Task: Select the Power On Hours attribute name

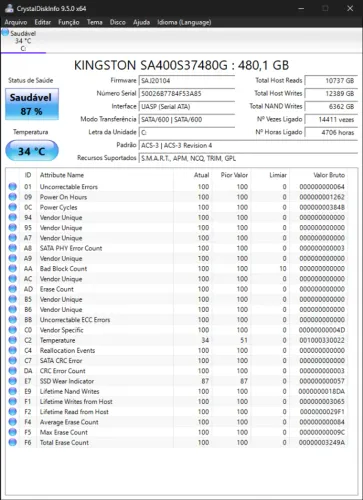Action: pos(63,197)
